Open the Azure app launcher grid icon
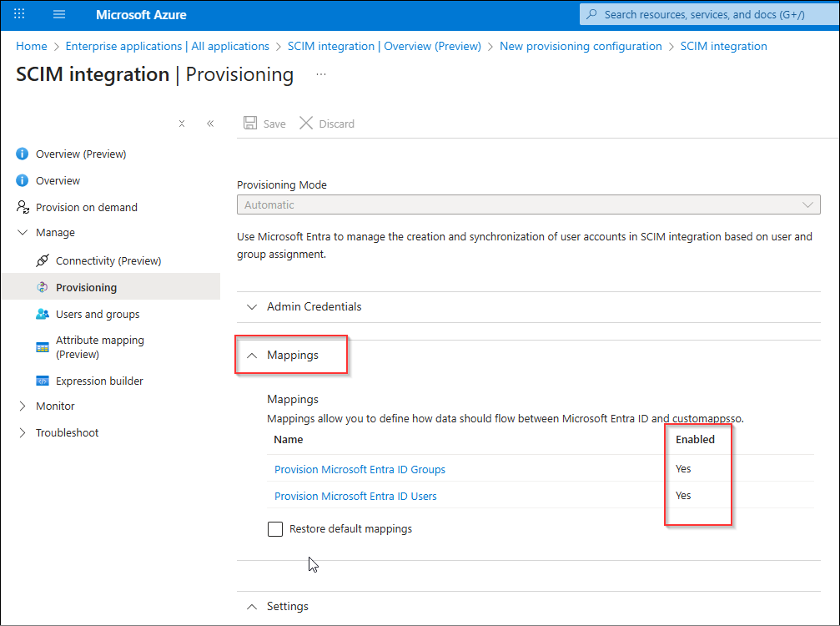 (19, 14)
